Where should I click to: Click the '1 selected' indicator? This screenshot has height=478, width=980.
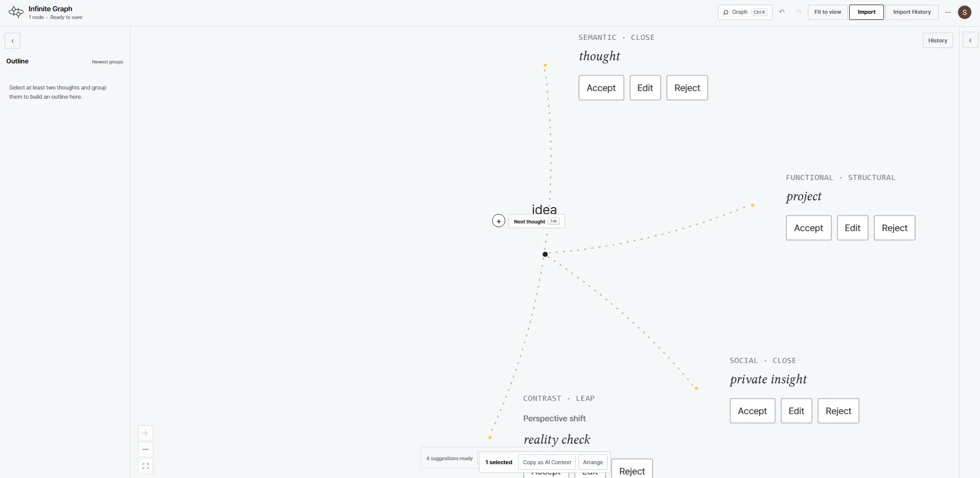point(499,462)
